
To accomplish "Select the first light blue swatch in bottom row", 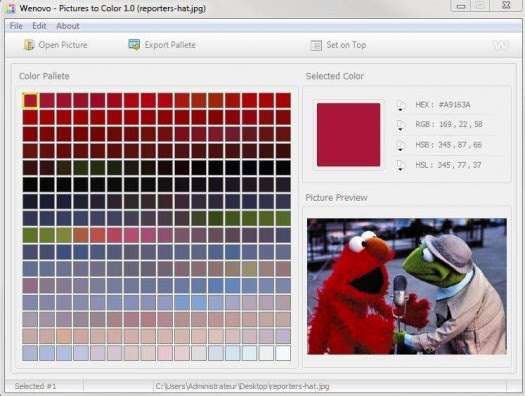I will pyautogui.click(x=30, y=353).
